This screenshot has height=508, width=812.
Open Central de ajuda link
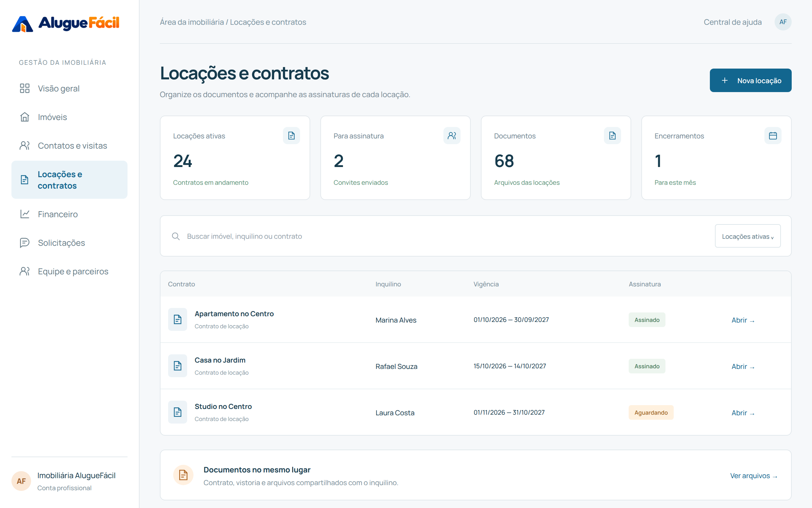point(732,22)
